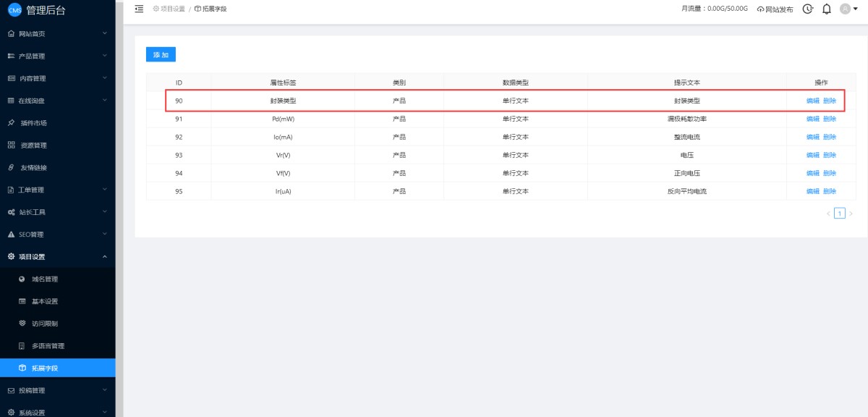The height and width of the screenshot is (417, 868).
Task: Click the CMS logo badge
Action: coord(14,10)
